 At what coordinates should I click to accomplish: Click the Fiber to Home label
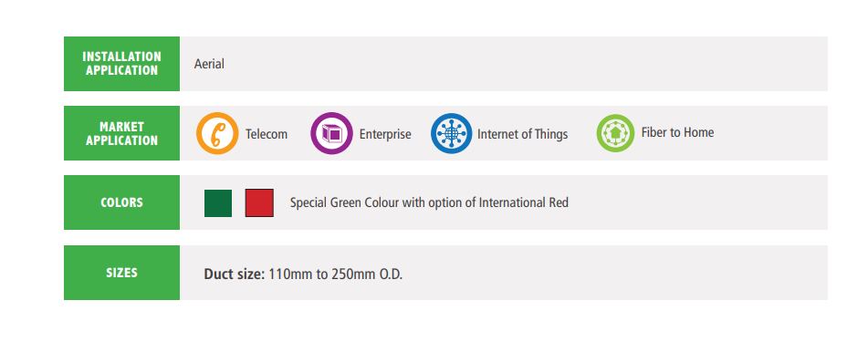tap(677, 132)
